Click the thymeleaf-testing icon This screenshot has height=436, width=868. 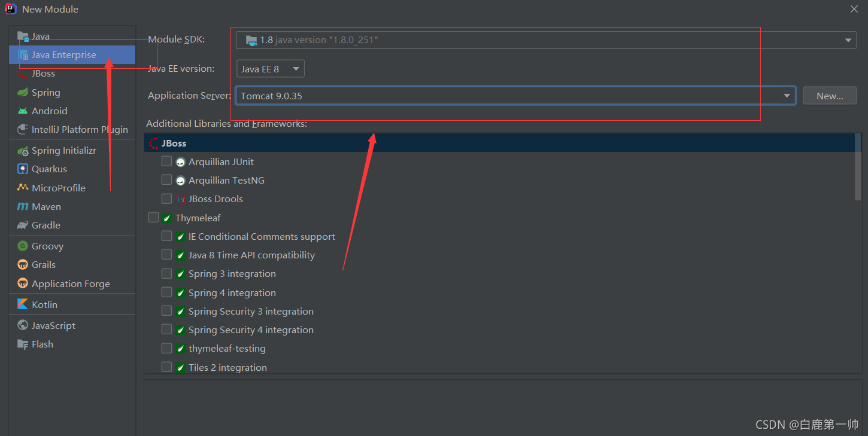(181, 348)
